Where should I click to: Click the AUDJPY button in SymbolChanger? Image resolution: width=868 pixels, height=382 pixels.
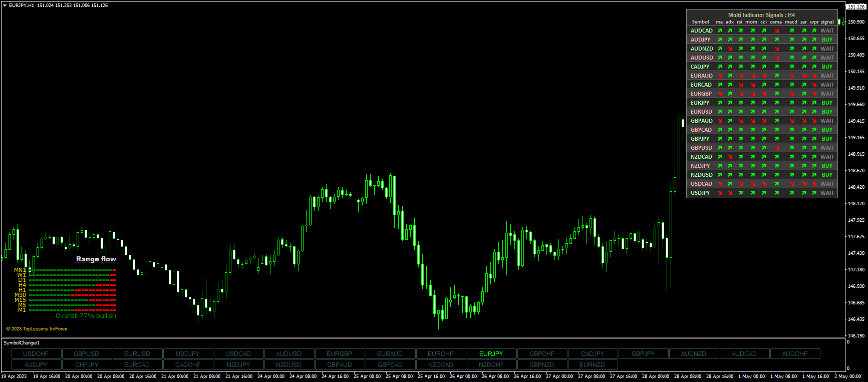36,365
